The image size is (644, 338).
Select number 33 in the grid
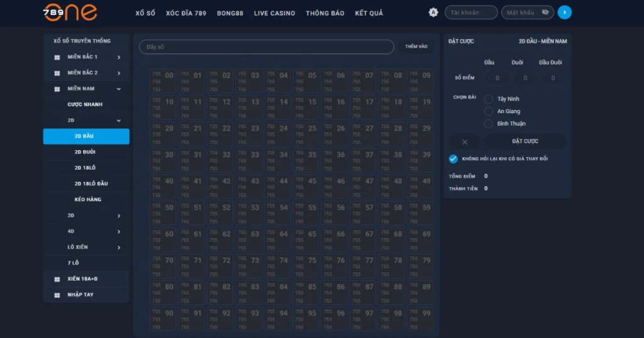tap(248, 160)
